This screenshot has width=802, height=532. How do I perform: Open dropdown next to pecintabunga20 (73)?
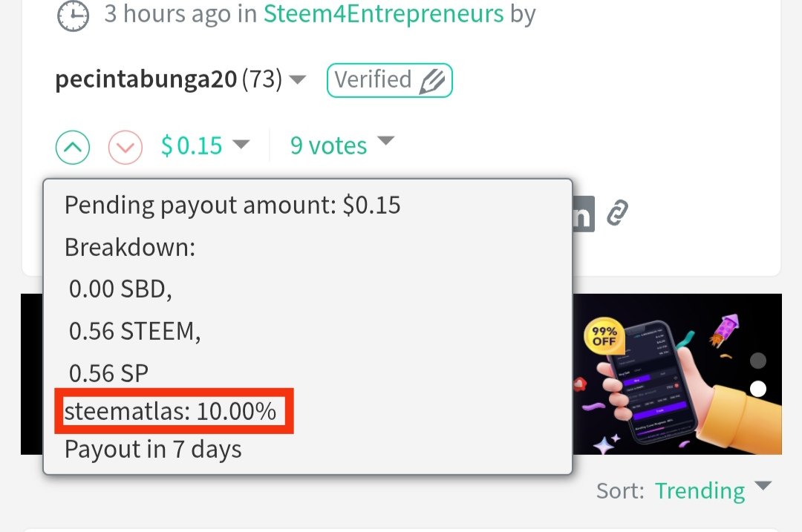(x=297, y=79)
